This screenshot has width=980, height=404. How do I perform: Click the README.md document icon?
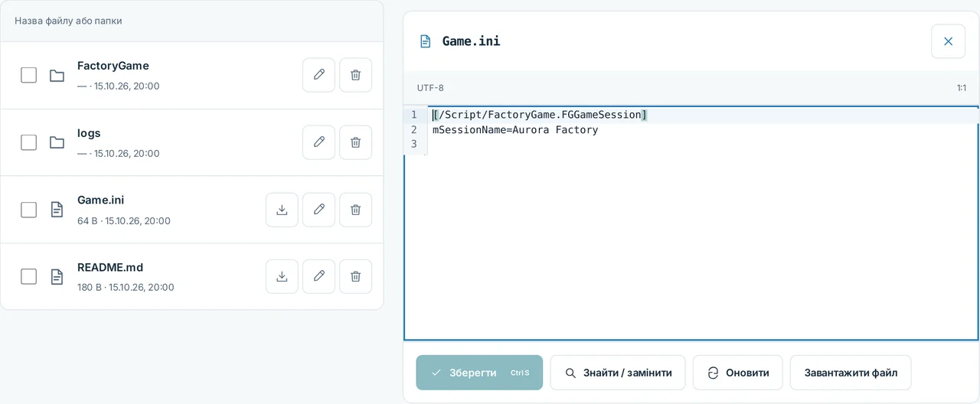(x=57, y=276)
